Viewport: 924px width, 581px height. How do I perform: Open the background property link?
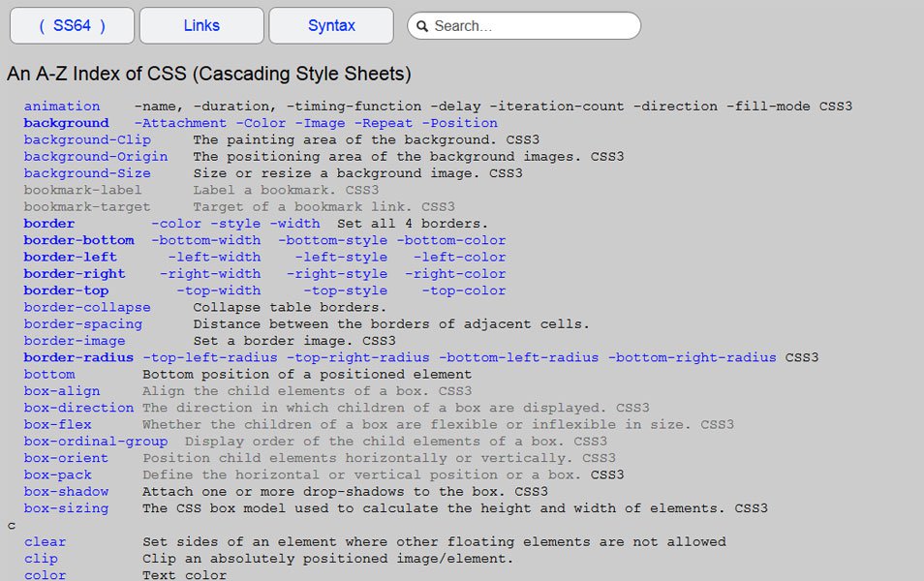pyautogui.click(x=66, y=123)
